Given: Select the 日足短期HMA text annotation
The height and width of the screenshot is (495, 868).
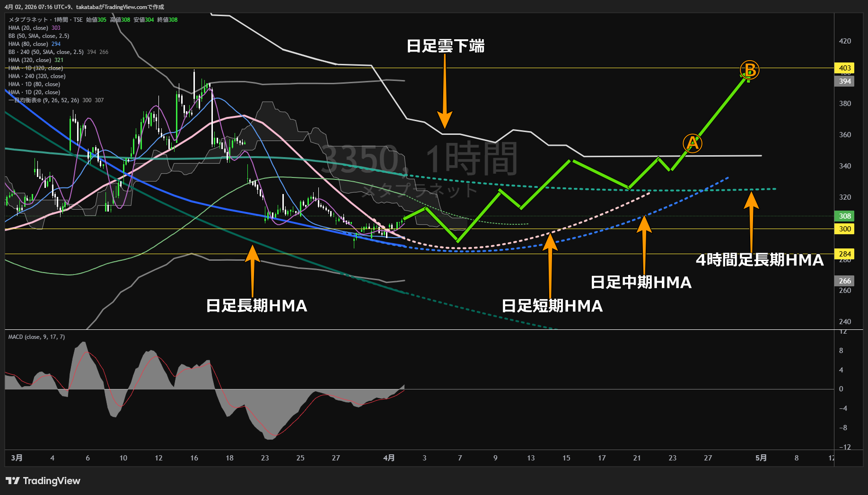Looking at the screenshot, I should (552, 306).
